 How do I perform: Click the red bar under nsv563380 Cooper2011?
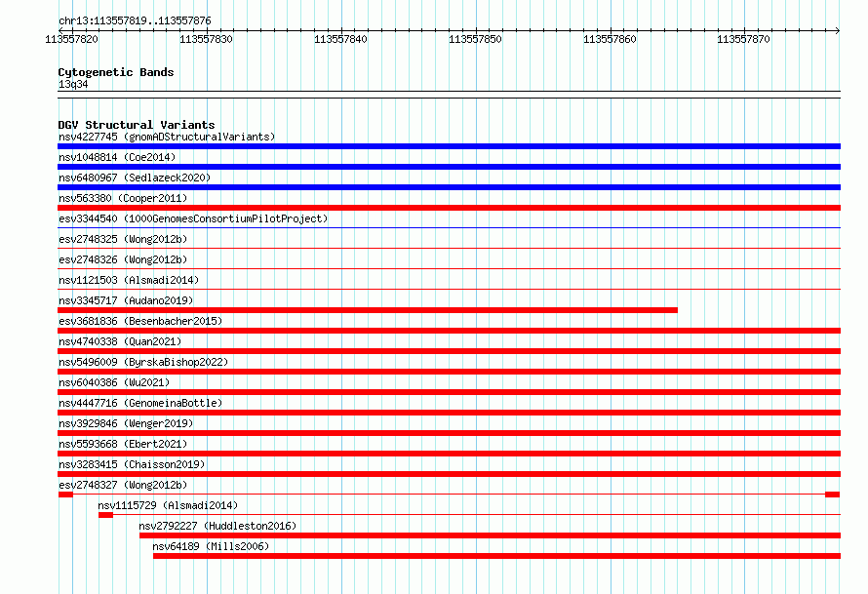[x=449, y=208]
